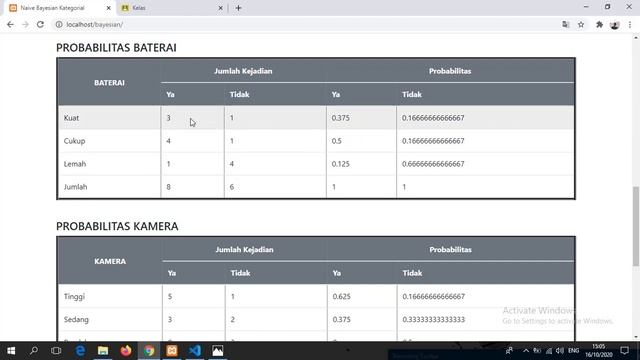Click Probabilitas header in Baterai table

pos(450,71)
